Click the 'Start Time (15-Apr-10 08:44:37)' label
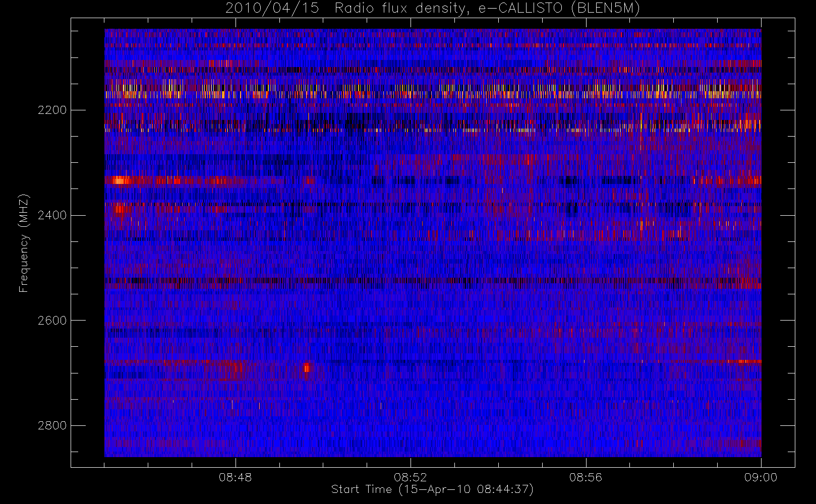 pyautogui.click(x=432, y=489)
